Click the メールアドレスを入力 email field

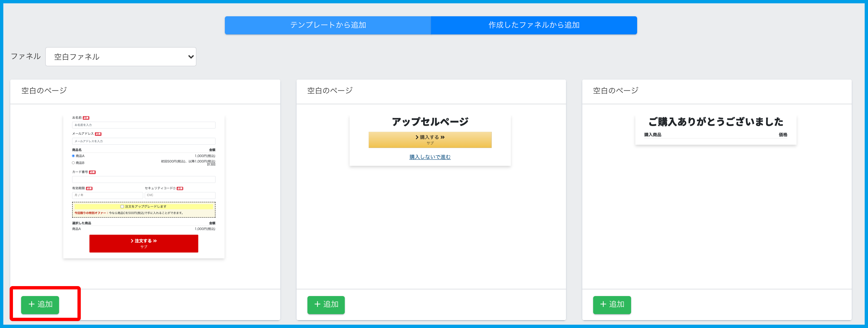click(143, 141)
